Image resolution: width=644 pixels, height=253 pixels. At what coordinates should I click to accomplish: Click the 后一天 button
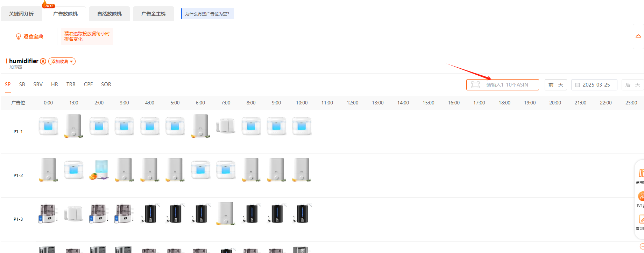coord(632,85)
